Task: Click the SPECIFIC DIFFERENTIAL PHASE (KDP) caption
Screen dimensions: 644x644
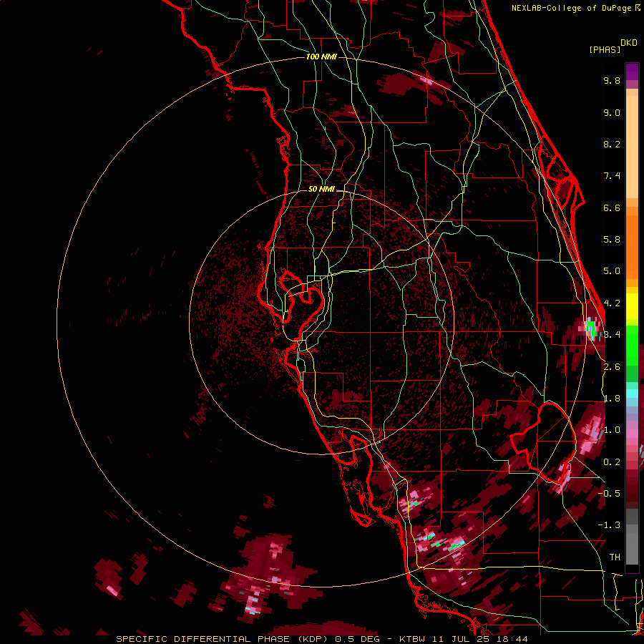Action: pyautogui.click(x=223, y=639)
